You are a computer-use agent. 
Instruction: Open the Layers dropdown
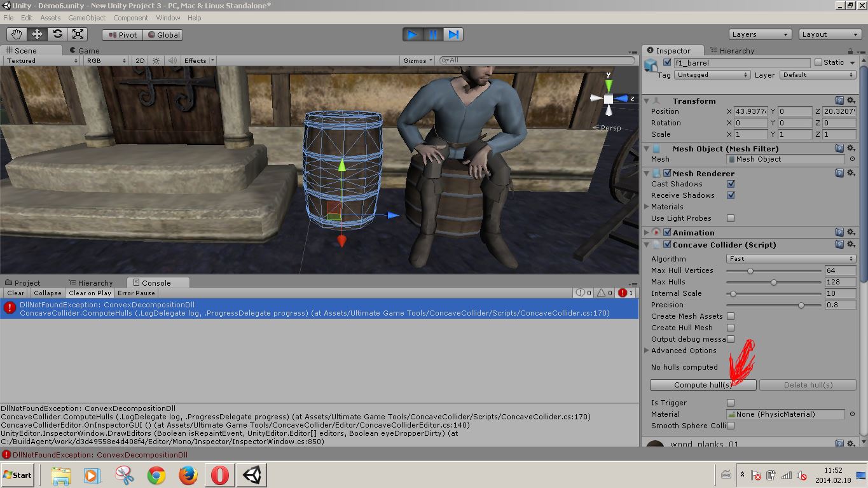point(760,34)
